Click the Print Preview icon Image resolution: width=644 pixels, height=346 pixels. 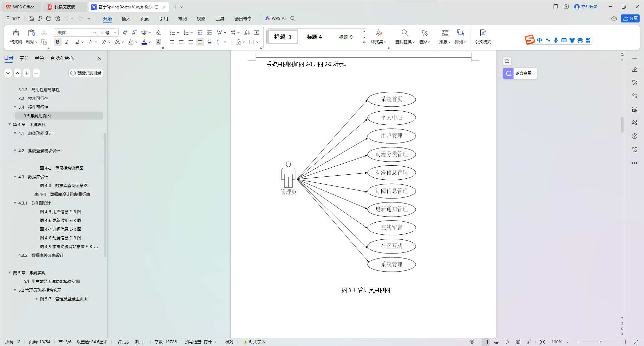tap(57, 18)
